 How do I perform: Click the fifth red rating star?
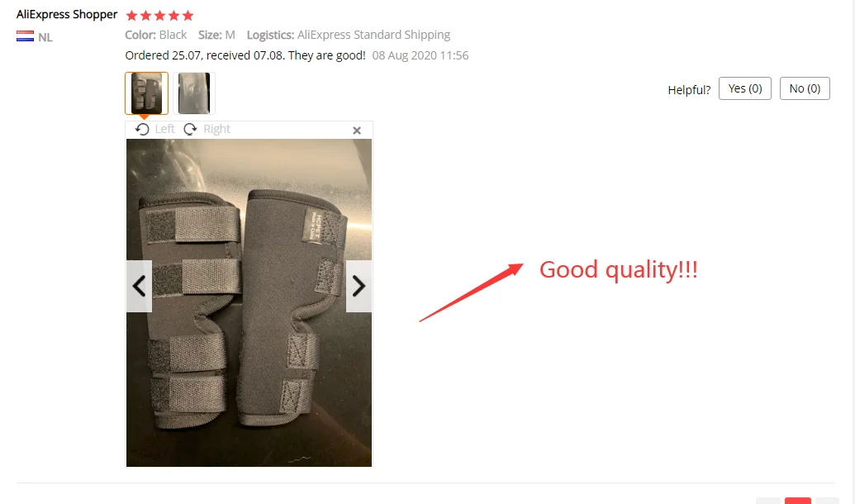[188, 15]
